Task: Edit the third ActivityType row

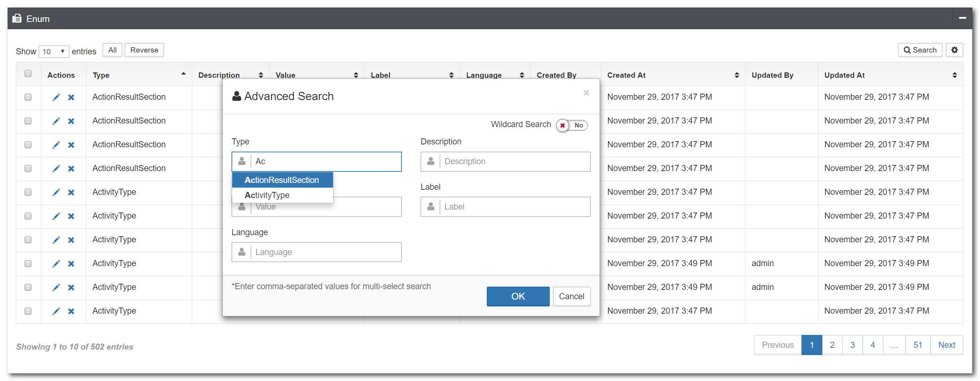Action: point(56,240)
